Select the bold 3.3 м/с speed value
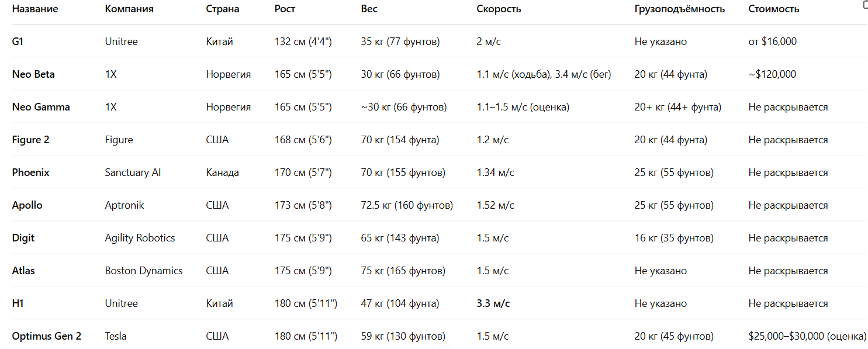Screen dimensions: 868x349 coord(493,303)
